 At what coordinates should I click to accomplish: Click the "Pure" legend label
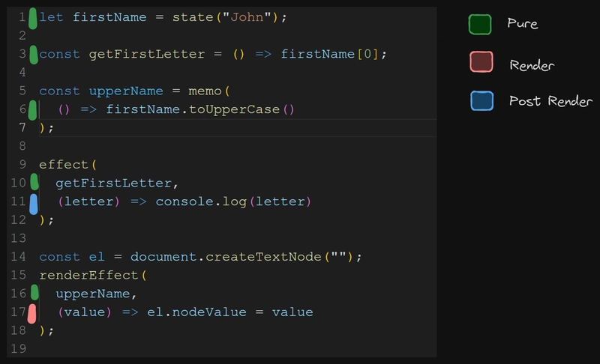click(522, 24)
